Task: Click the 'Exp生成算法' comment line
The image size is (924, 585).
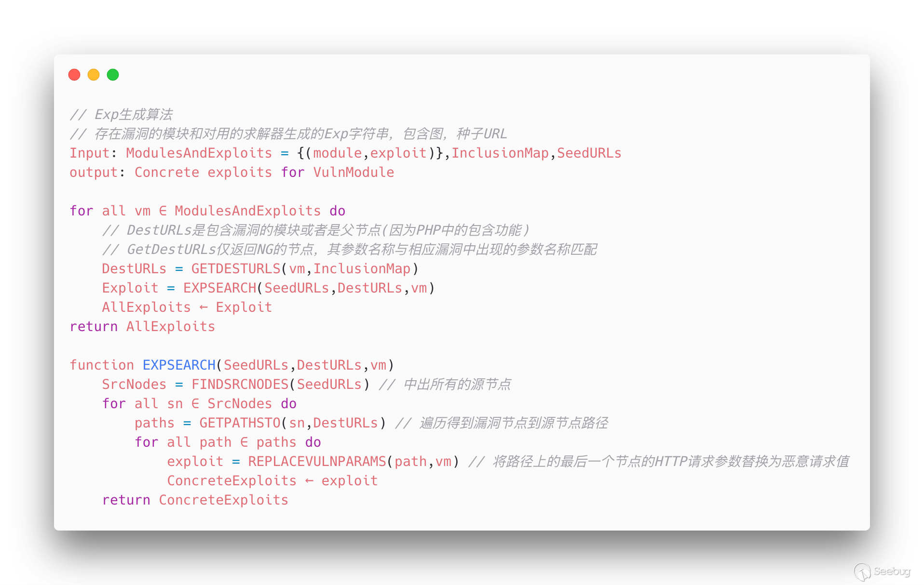Action: [x=121, y=114]
